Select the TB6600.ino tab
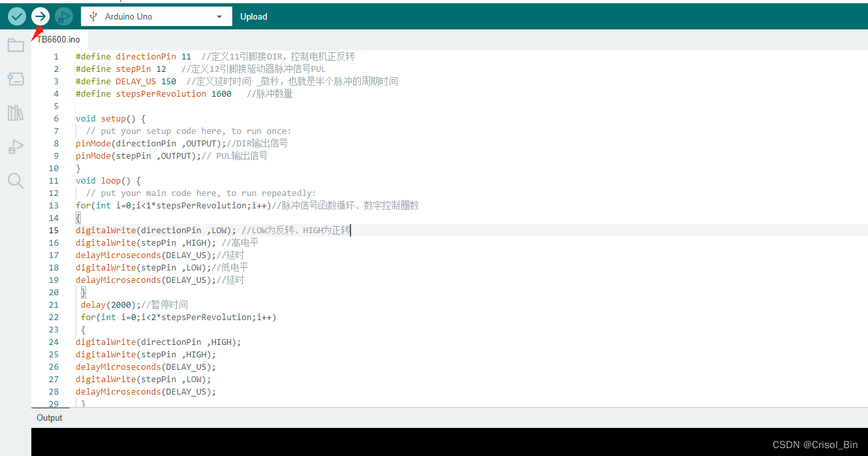The image size is (868, 456). pyautogui.click(x=57, y=39)
